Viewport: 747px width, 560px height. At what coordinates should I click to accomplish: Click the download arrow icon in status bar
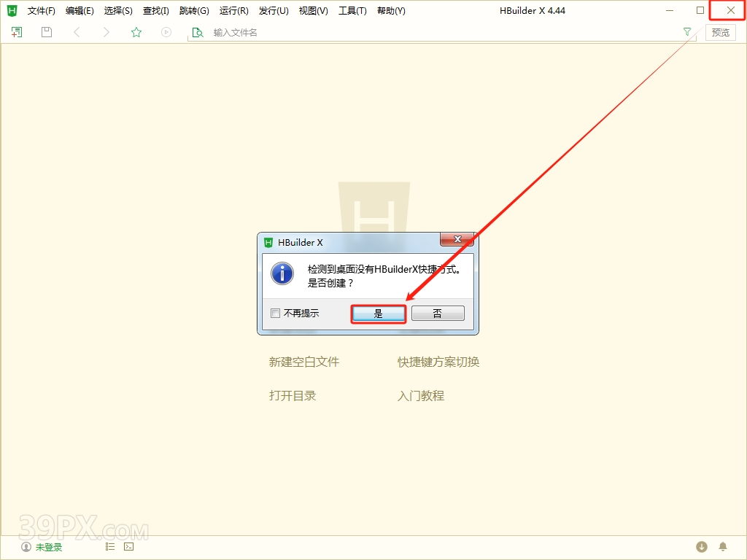pyautogui.click(x=701, y=547)
